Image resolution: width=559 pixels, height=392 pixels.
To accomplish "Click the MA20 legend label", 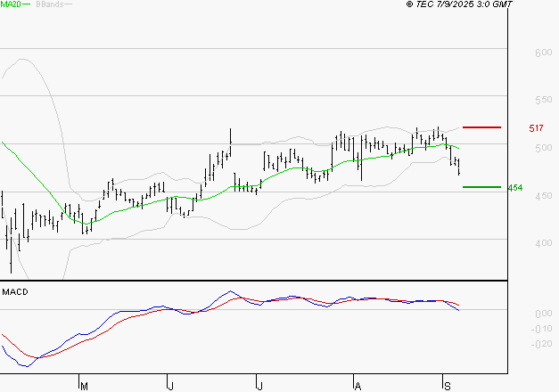I will coord(11,4).
